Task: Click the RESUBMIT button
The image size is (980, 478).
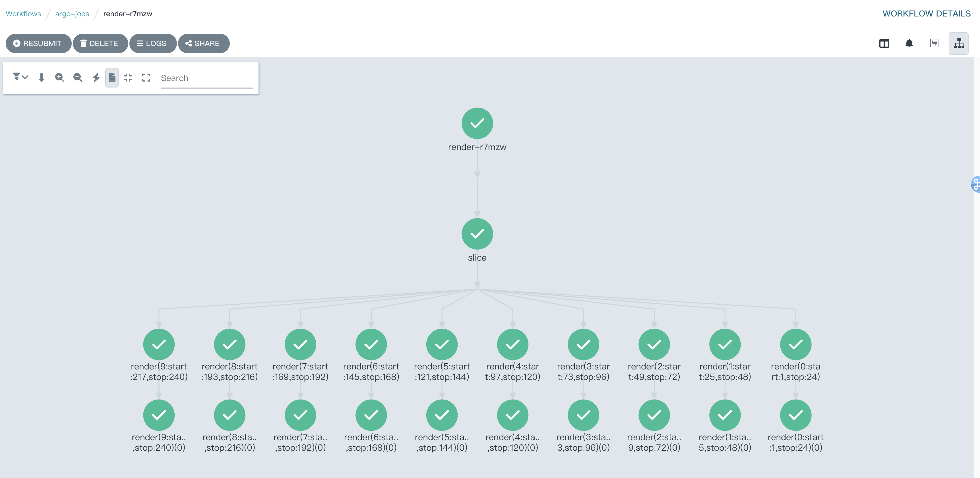Action: tap(38, 43)
